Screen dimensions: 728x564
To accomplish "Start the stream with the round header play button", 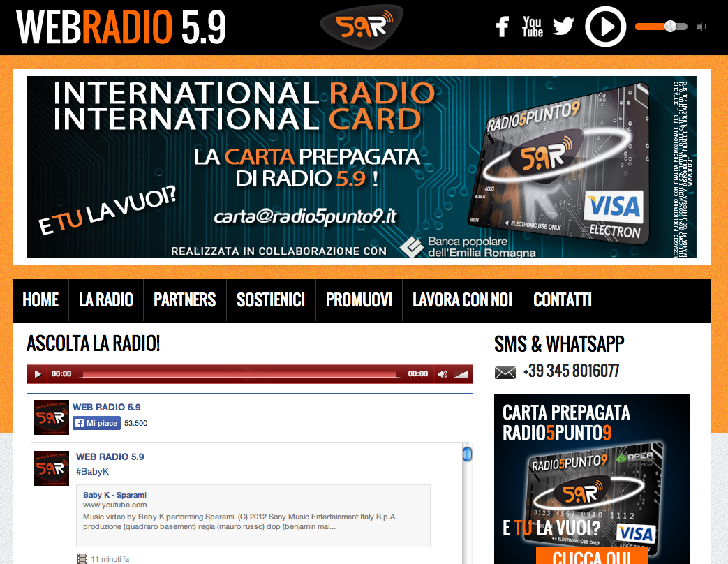I will [x=605, y=27].
